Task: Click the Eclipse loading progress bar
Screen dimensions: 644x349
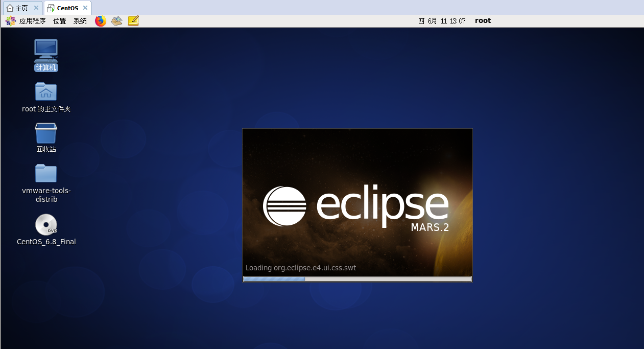Action: (x=357, y=279)
